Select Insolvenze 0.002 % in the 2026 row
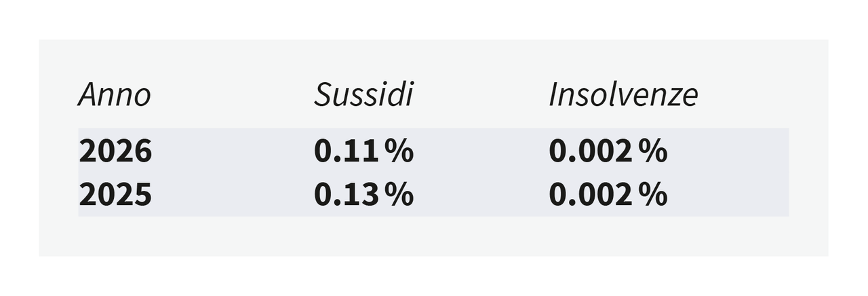This screenshot has height=296, width=868. (x=608, y=151)
